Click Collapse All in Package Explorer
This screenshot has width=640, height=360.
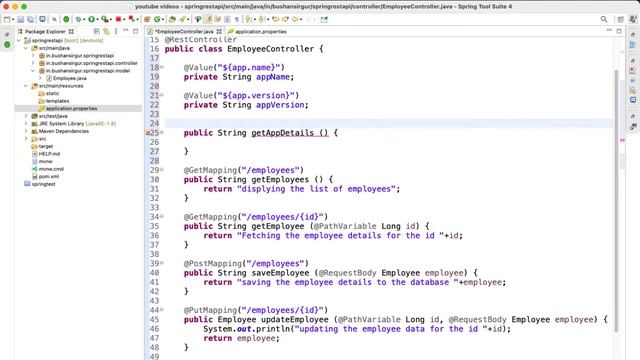[x=97, y=31]
